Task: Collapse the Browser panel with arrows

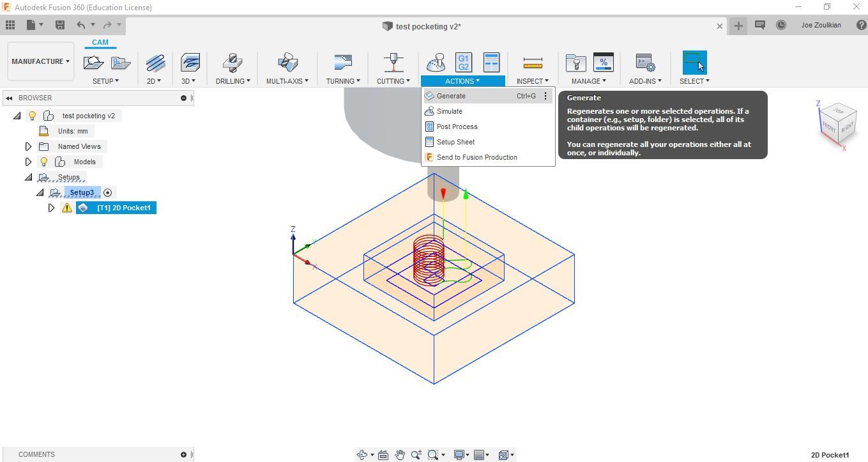Action: 9,98
